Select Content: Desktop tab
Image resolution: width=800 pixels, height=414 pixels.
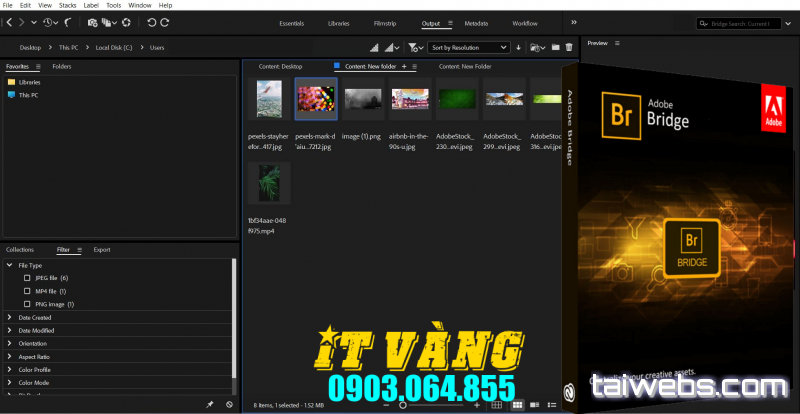pos(280,66)
